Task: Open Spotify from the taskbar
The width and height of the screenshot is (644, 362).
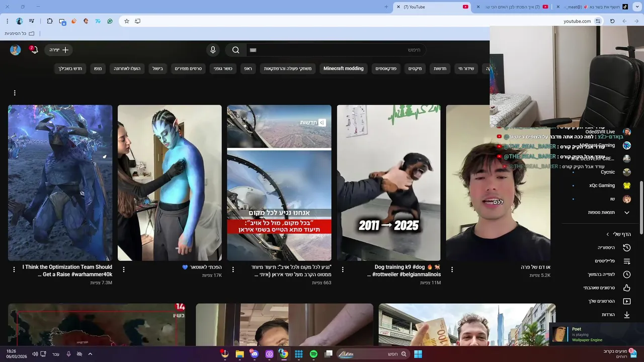Action: coord(313,354)
